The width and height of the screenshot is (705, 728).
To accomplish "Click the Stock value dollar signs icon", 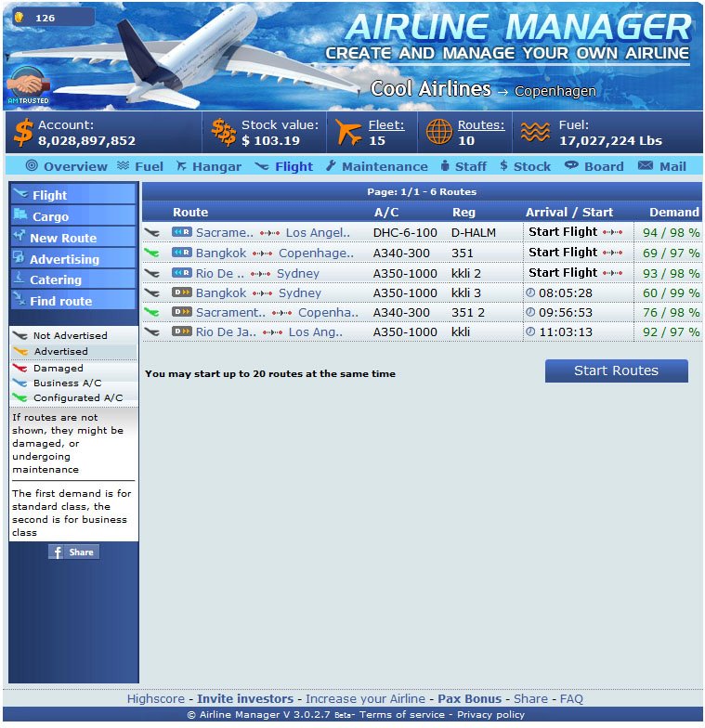I will 224,132.
